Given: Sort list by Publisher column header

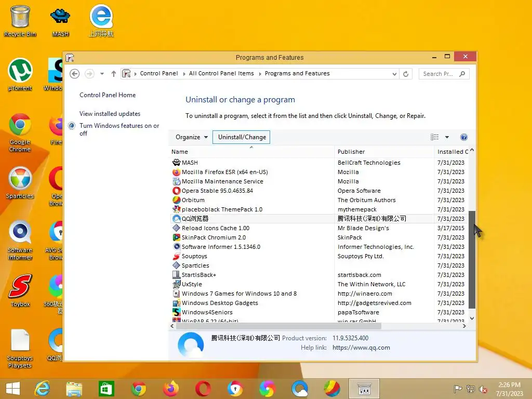Looking at the screenshot, I should (384, 152).
